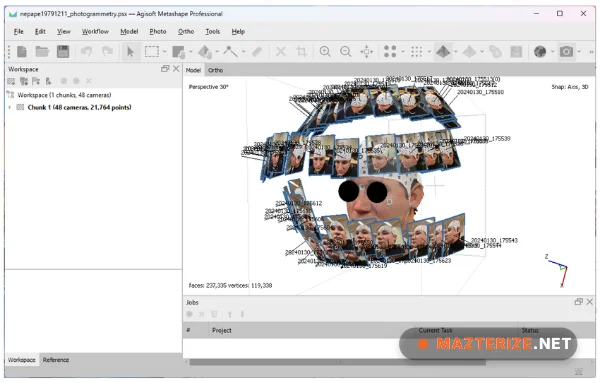Image resolution: width=600 pixels, height=383 pixels.
Task: Switch to the Reference pane tab
Action: [56, 360]
